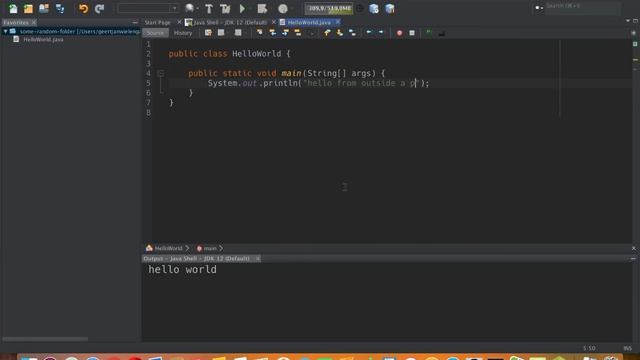Click the back navigation icon beside Last Edit
Viewport: 640px width, 360px height.
click(x=221, y=33)
